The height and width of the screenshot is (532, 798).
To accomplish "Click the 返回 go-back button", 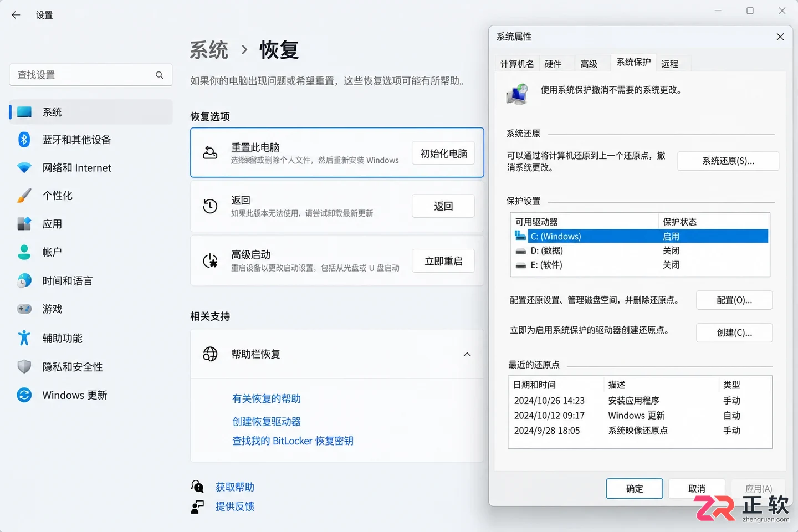I will pos(443,206).
